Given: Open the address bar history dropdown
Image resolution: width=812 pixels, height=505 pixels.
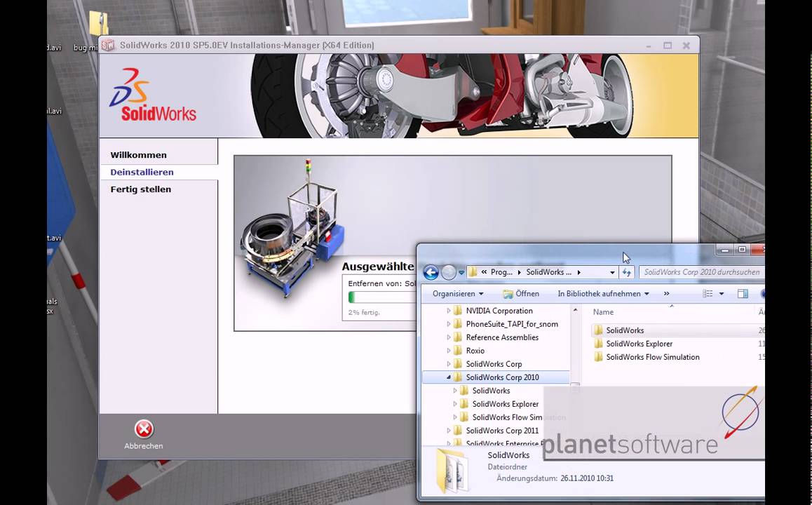Looking at the screenshot, I should pos(612,272).
